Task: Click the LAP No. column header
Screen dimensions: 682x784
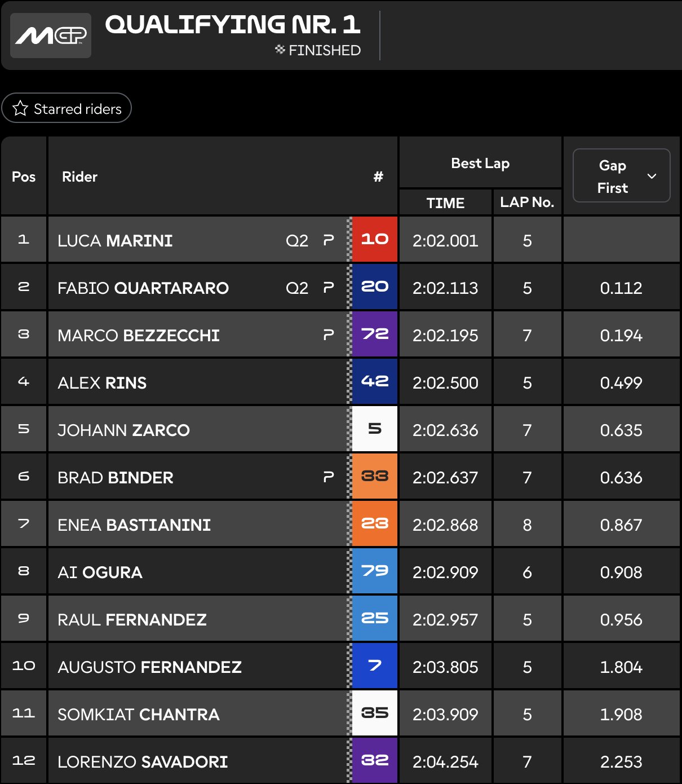Action: tap(527, 202)
